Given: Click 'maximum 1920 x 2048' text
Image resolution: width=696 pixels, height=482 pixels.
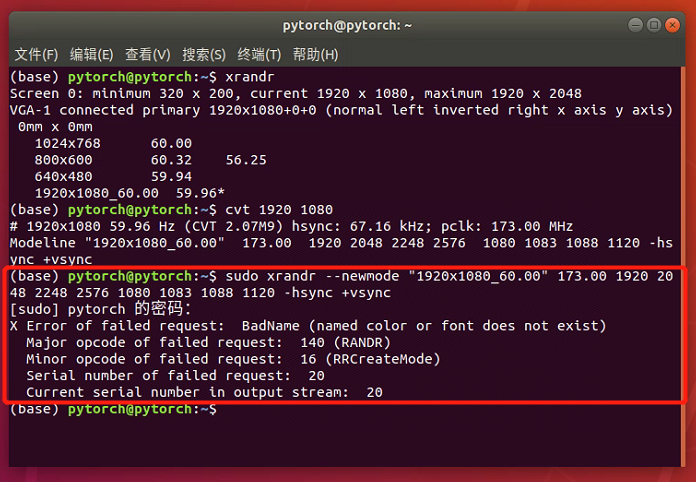Looking at the screenshot, I should pyautogui.click(x=502, y=94).
